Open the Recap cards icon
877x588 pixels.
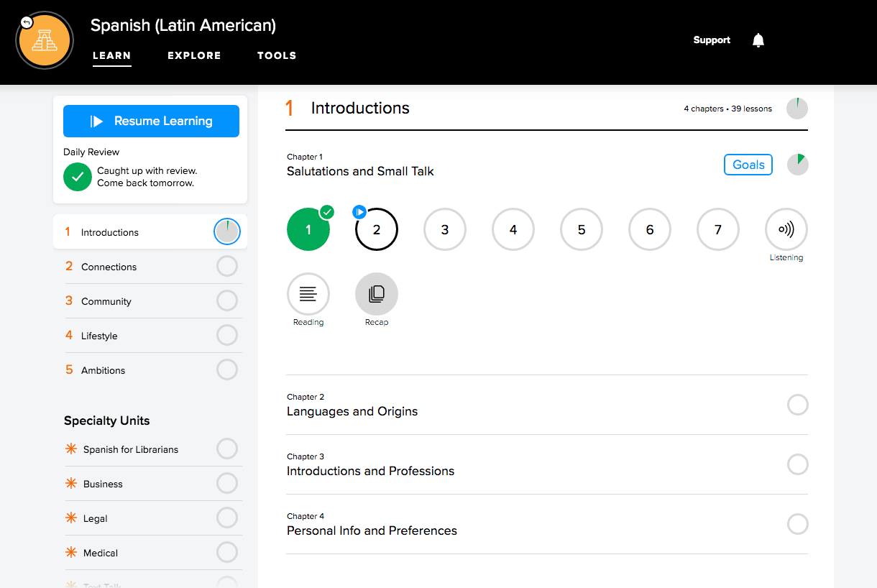[376, 294]
